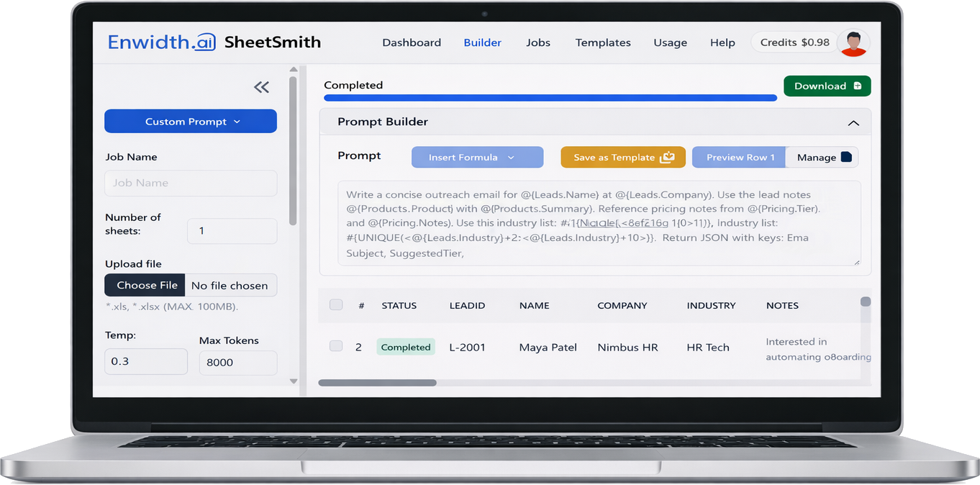Select the Maya Patel row checkbox
The image size is (980, 485).
coord(336,346)
